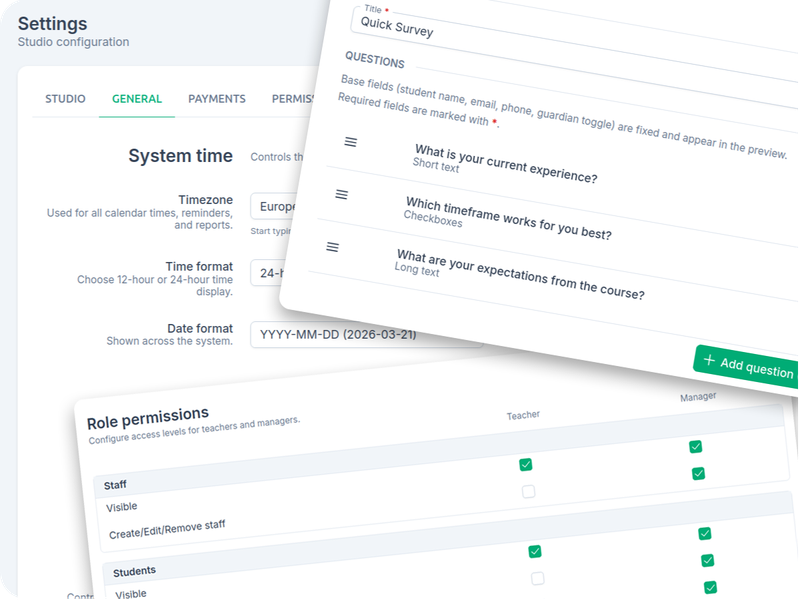Image resolution: width=800 pixels, height=600 pixels.
Task: Open the Payments tab
Action: pyautogui.click(x=217, y=99)
